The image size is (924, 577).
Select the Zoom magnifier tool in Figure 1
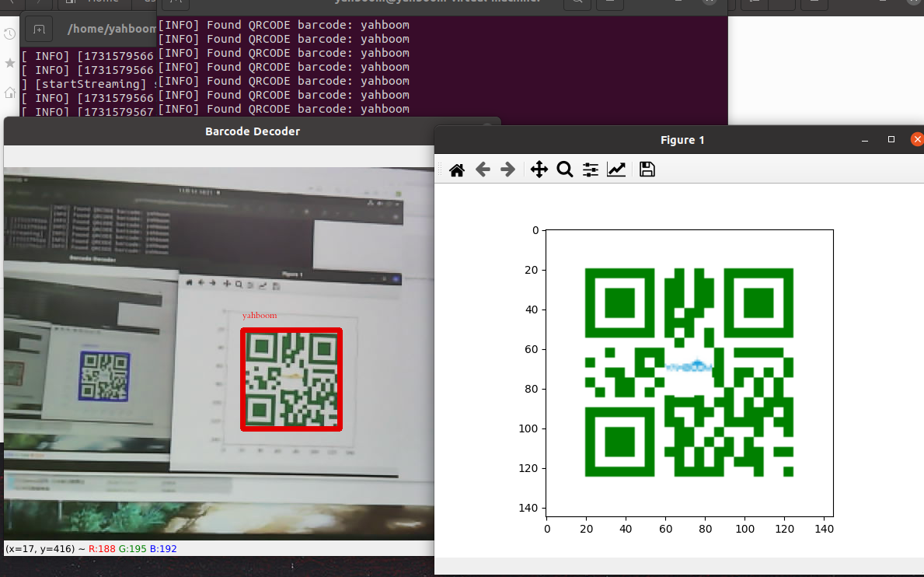(564, 170)
